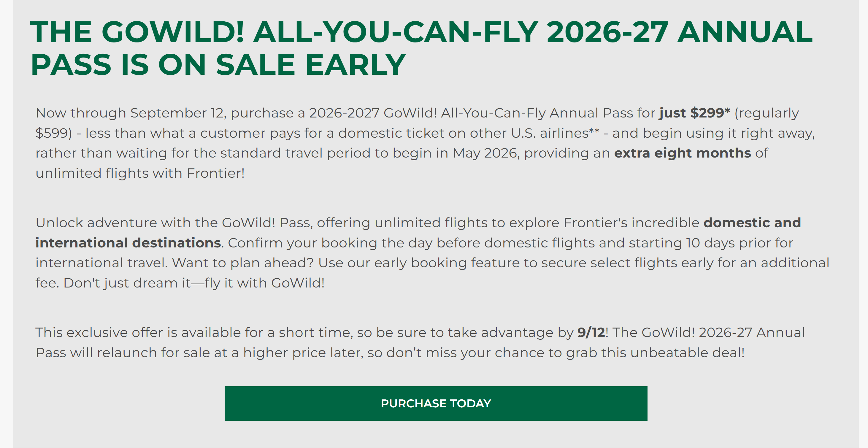Click 'unlimited flights with Frontier!' line
Screen dimensions: 868x448
[140, 173]
